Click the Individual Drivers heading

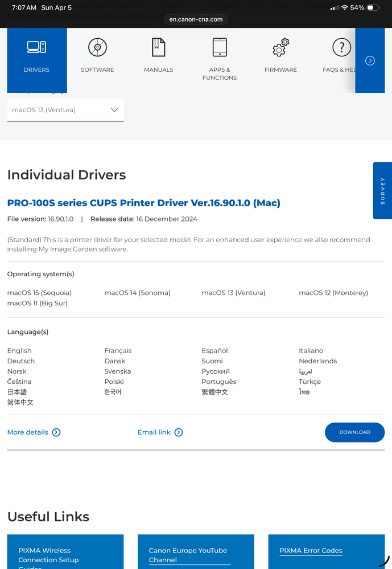[67, 175]
